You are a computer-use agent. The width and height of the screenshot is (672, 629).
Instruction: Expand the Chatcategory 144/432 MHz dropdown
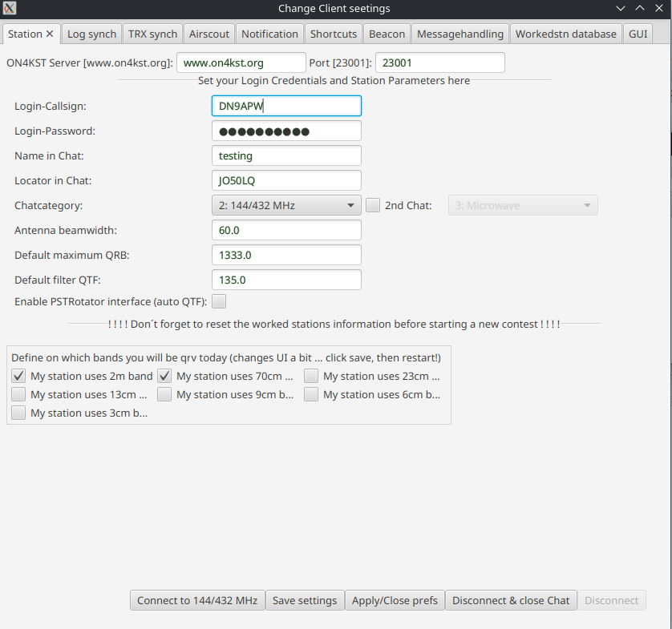tap(286, 205)
